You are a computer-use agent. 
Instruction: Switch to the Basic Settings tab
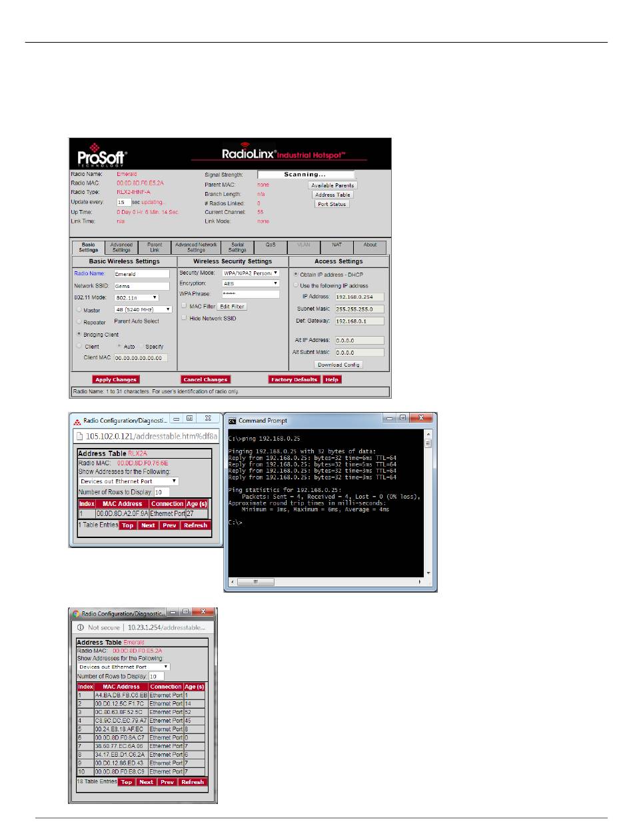click(89, 247)
